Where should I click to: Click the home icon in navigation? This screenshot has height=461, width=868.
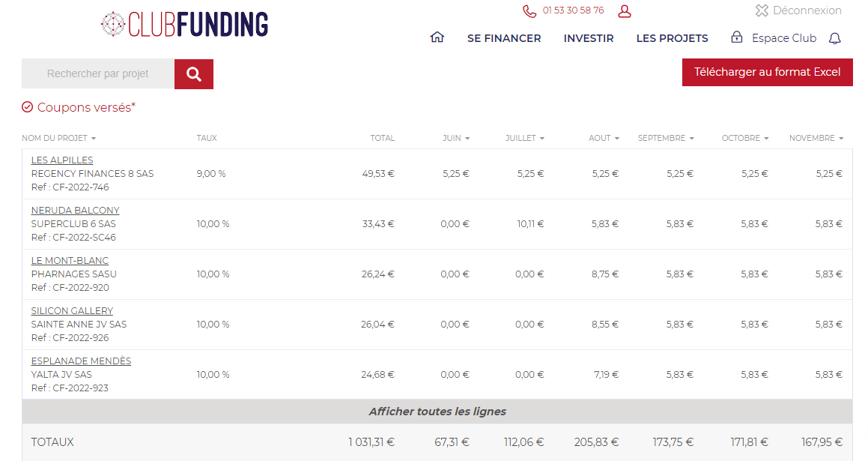click(x=437, y=37)
